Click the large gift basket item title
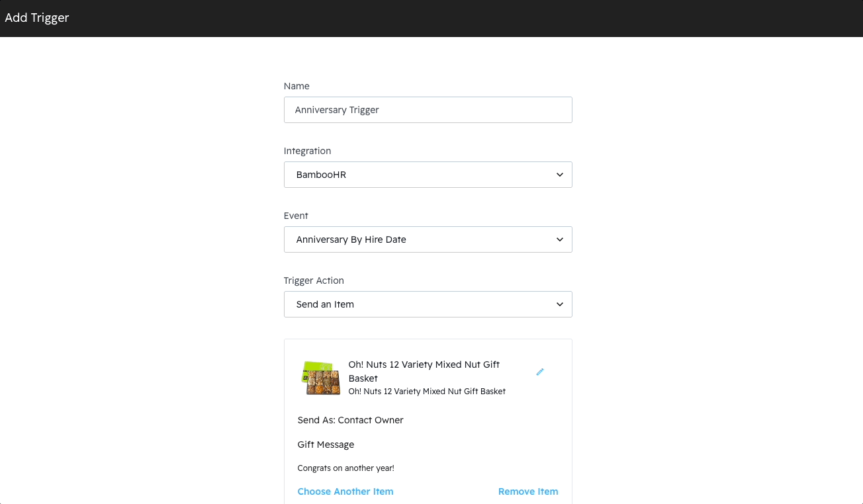Viewport: 863px width, 504px height. coord(424,371)
